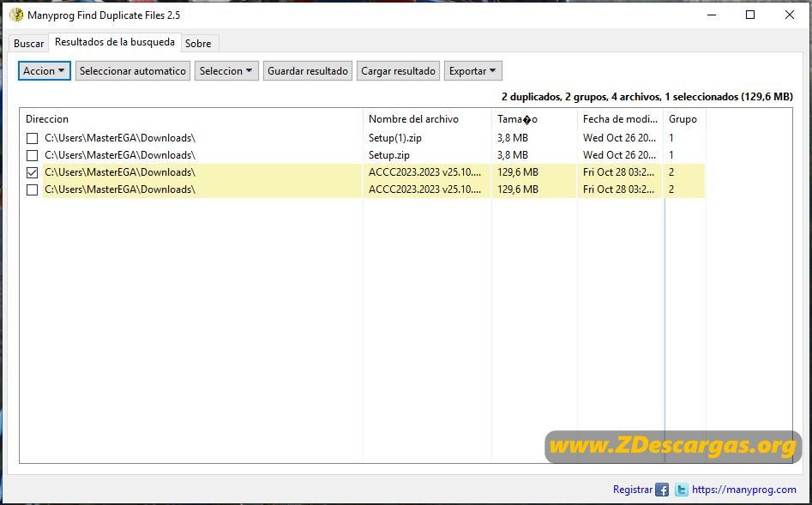This screenshot has width=812, height=505.
Task: Click the date in the checked ACCC2023 row
Action: (619, 172)
